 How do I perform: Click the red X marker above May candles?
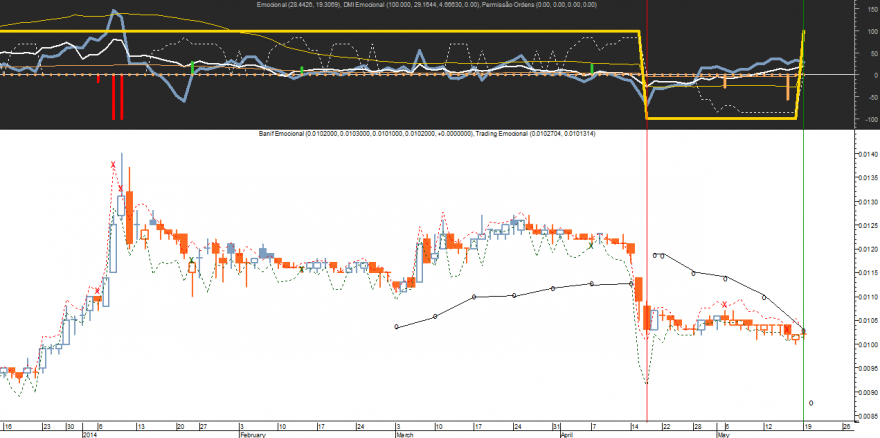pos(725,304)
